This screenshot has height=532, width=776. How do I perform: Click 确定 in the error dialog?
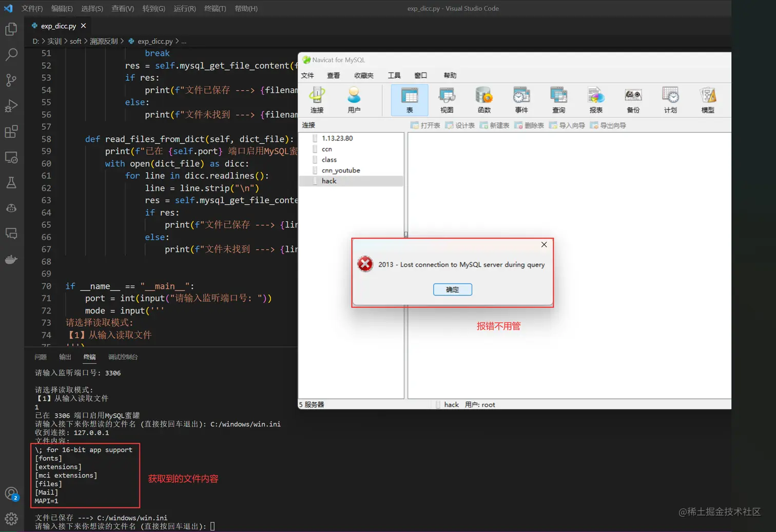pos(453,289)
